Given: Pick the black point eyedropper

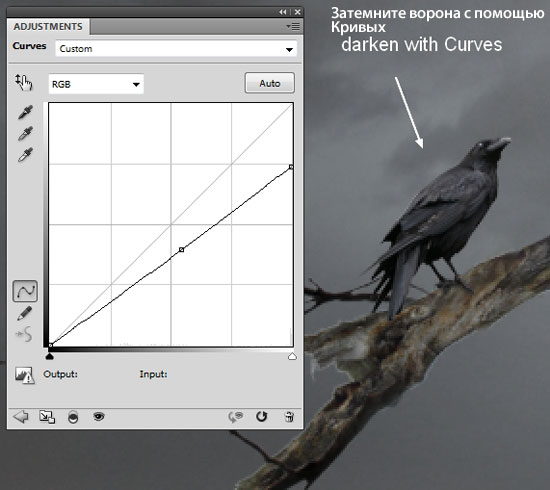Looking at the screenshot, I should coord(25,112).
